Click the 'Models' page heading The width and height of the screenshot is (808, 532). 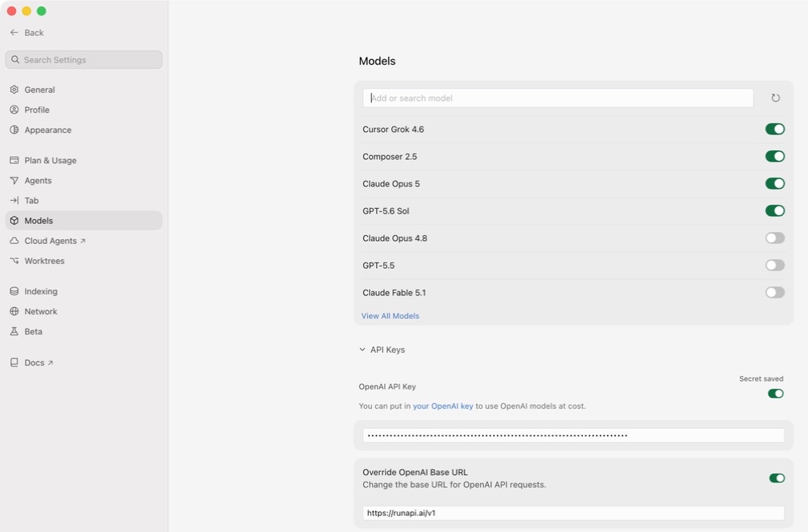(378, 61)
